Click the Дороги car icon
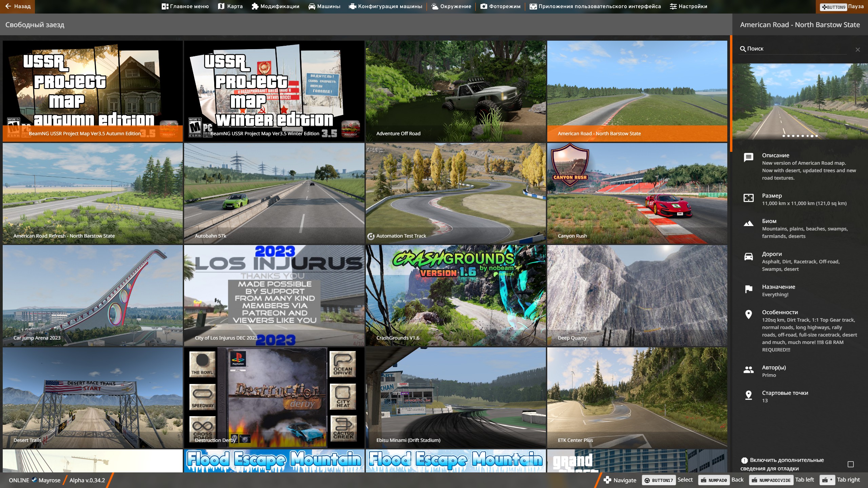This screenshot has height=488, width=868. coord(748,257)
